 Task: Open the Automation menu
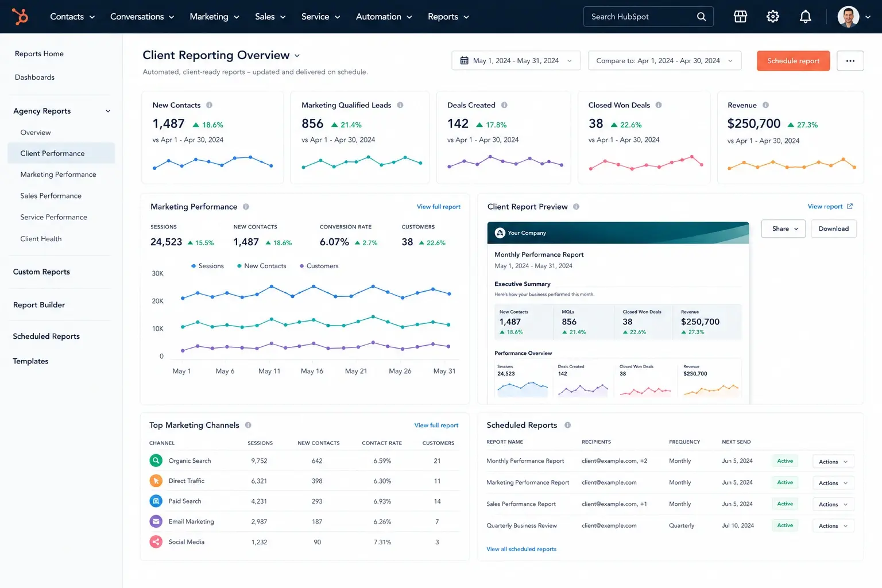tap(384, 17)
